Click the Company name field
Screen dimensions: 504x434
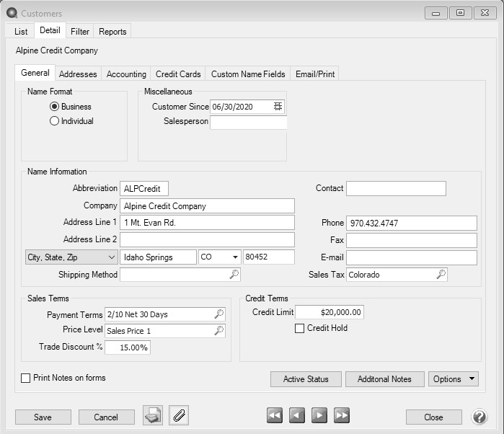click(207, 205)
